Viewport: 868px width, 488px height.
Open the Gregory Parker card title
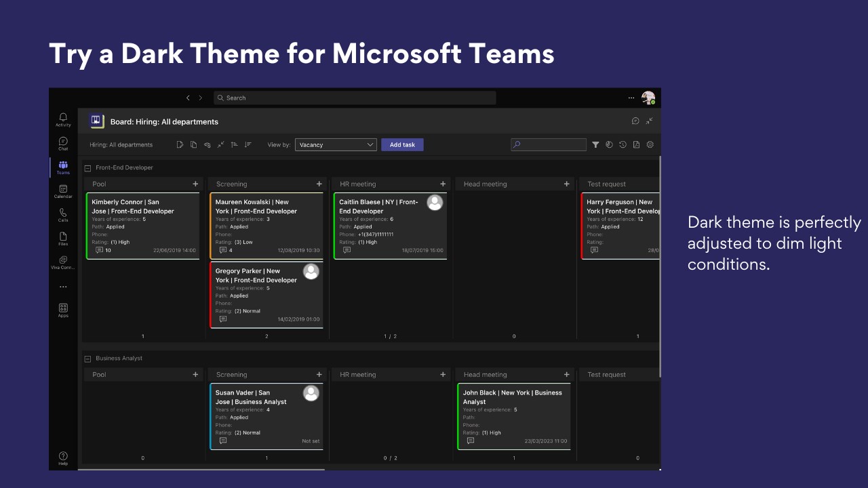(256, 275)
